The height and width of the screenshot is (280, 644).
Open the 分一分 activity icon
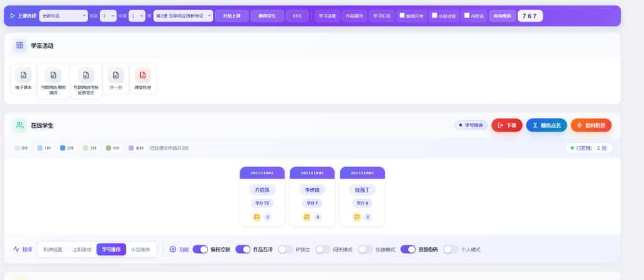115,75
